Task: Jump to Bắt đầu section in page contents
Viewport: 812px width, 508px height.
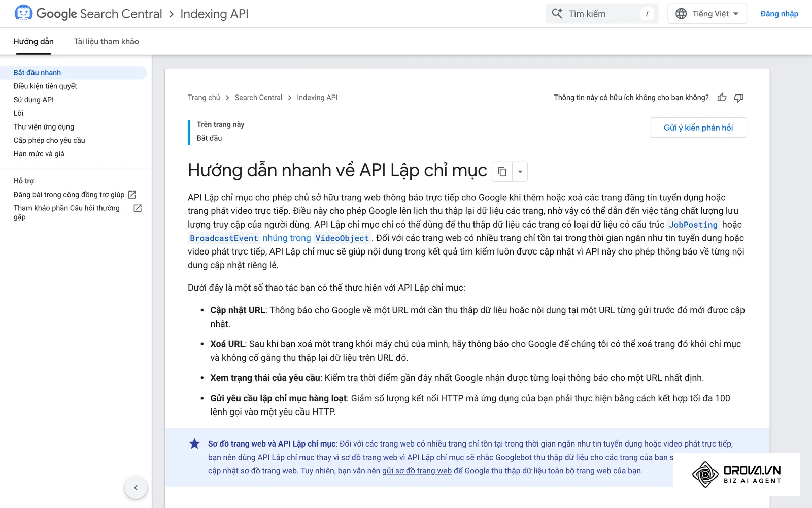Action: click(209, 138)
